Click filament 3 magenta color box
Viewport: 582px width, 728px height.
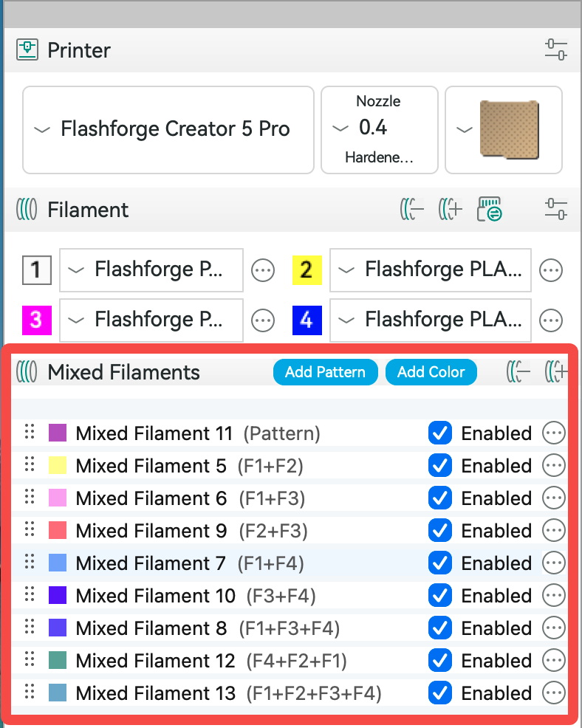pos(37,320)
